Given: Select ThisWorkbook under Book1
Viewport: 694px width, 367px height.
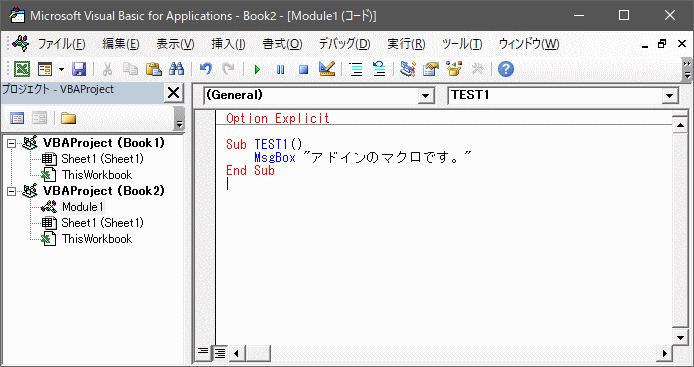Looking at the screenshot, I should [97, 175].
